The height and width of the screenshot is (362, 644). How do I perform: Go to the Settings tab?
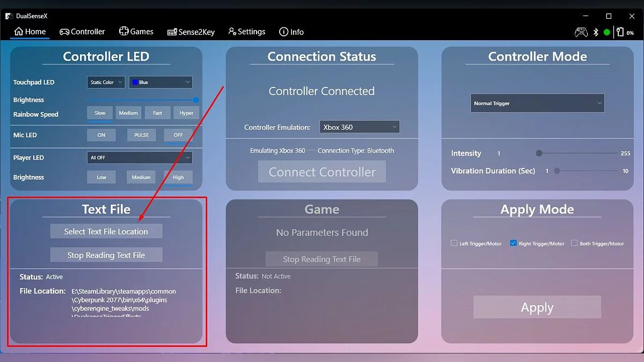[x=247, y=32]
